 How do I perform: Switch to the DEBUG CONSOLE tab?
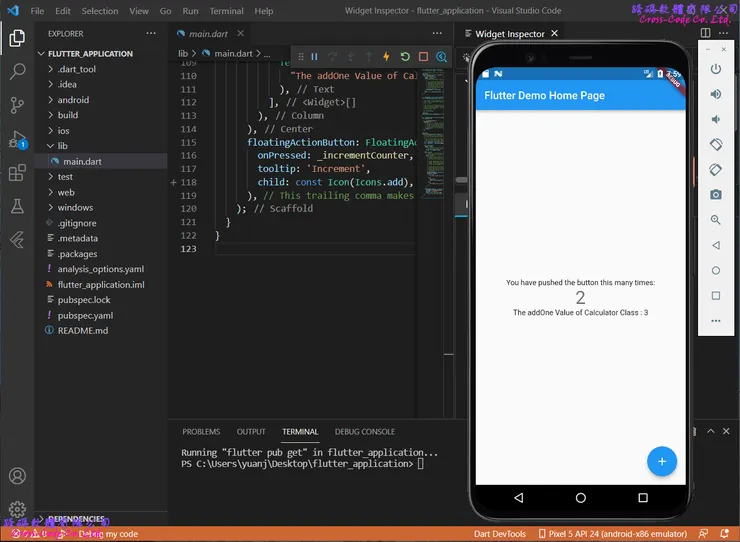[364, 432]
